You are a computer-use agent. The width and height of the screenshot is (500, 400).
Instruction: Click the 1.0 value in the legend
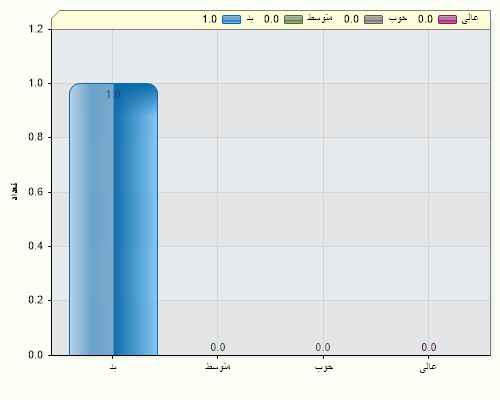click(x=210, y=19)
